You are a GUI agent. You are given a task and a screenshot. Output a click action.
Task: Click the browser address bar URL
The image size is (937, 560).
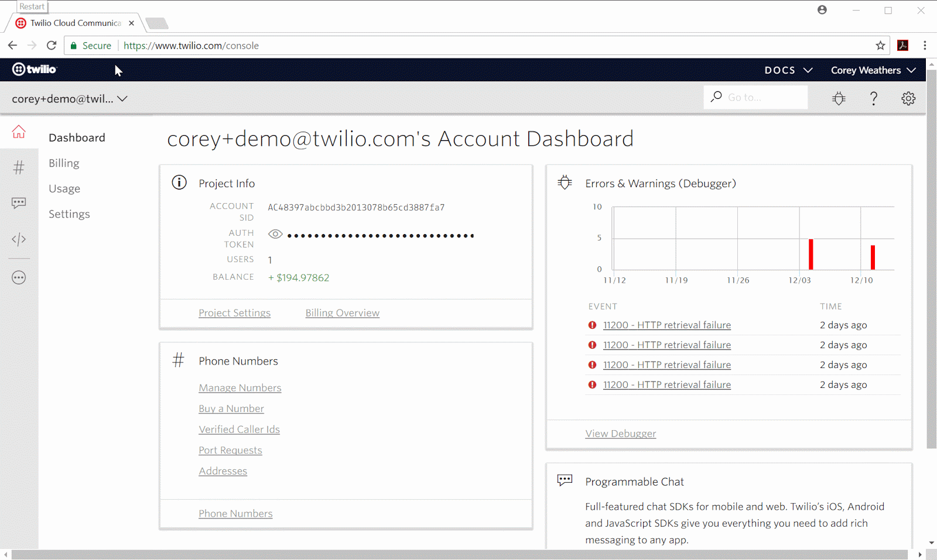click(191, 46)
